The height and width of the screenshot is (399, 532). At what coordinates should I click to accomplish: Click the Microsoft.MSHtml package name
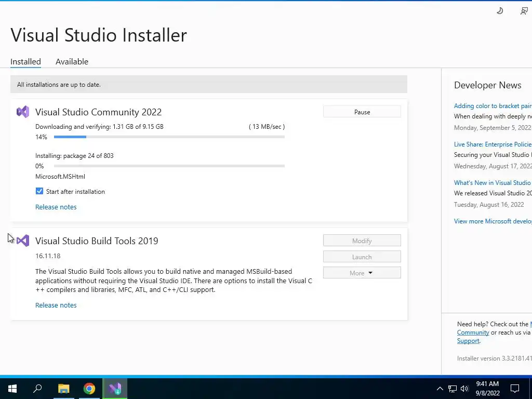tap(60, 177)
